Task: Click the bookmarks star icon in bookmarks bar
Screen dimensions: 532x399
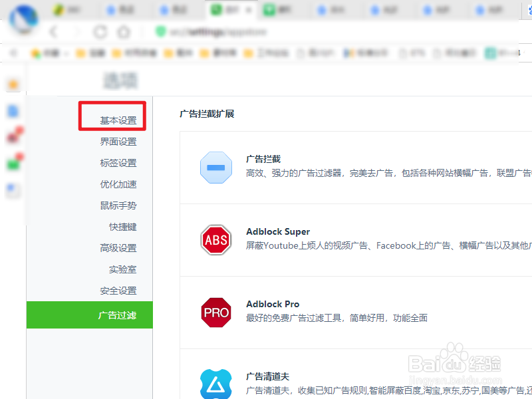Action: tap(35, 53)
